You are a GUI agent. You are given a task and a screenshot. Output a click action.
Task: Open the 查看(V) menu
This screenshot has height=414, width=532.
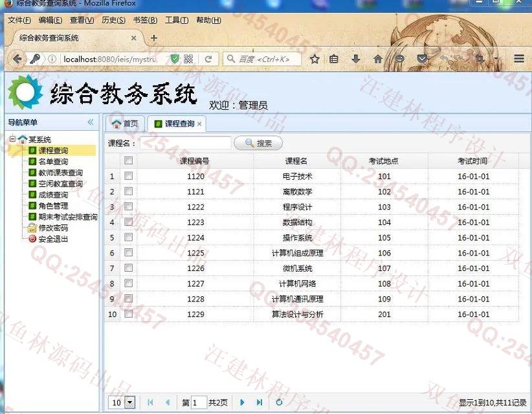pyautogui.click(x=82, y=20)
